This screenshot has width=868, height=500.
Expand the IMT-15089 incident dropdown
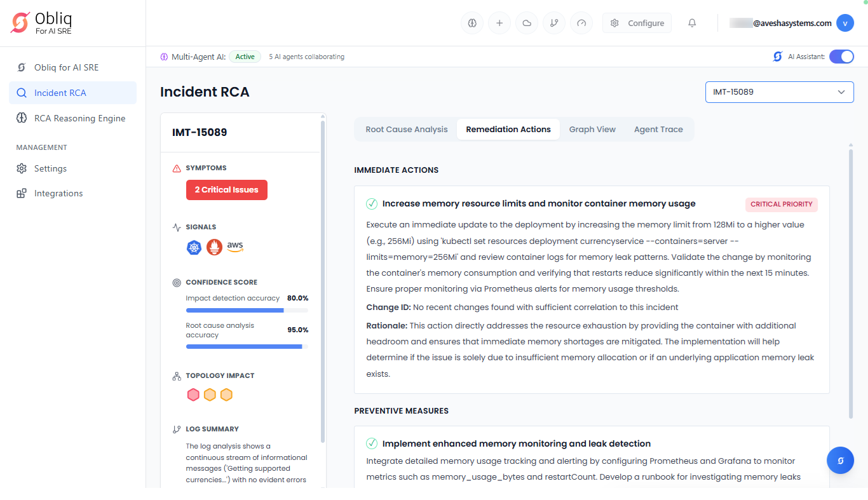[x=779, y=92]
